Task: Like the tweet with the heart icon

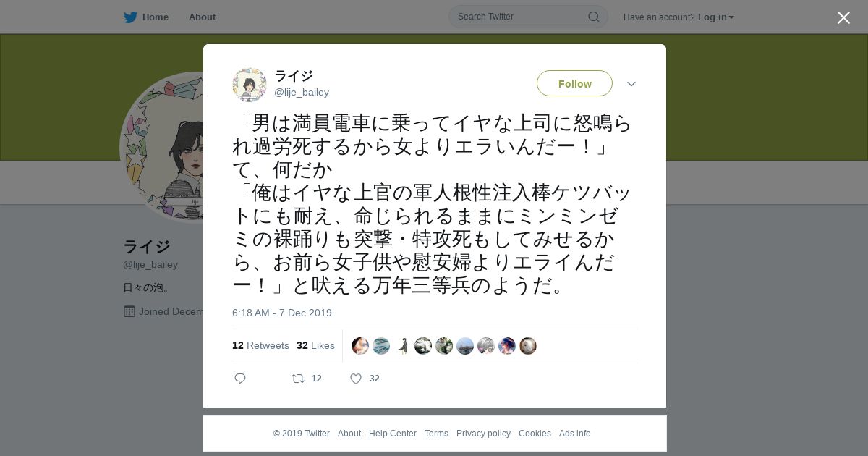Action: (356, 379)
